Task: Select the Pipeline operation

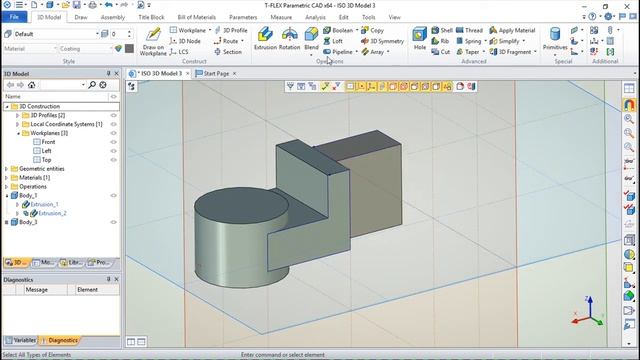Action: pyautogui.click(x=338, y=52)
